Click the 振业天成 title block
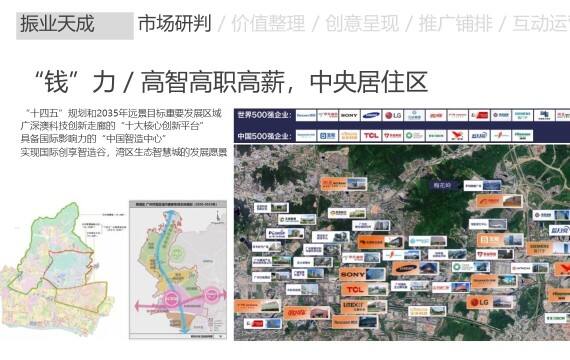Viewport: 570px width, 360px height. tap(75, 25)
